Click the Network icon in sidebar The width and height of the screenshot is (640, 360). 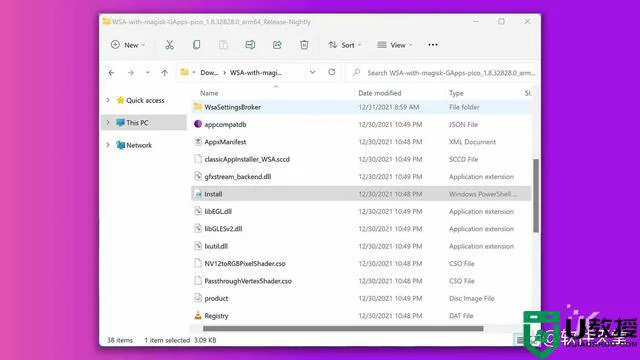[120, 145]
